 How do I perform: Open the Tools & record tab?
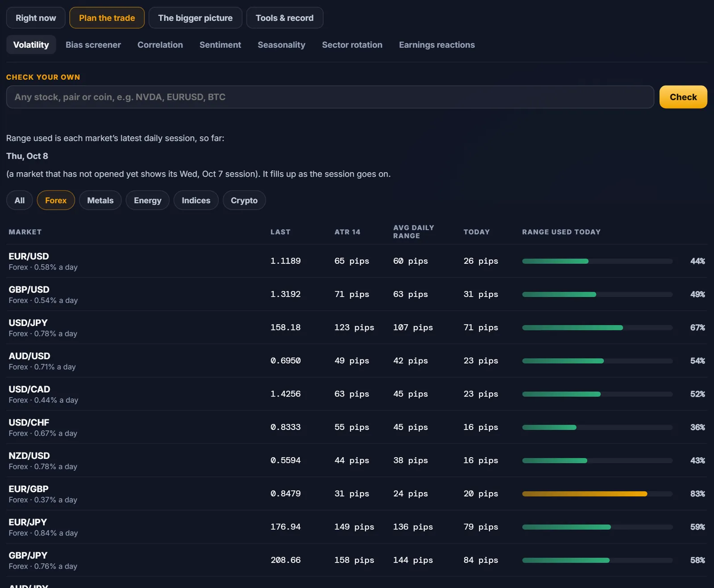click(284, 18)
